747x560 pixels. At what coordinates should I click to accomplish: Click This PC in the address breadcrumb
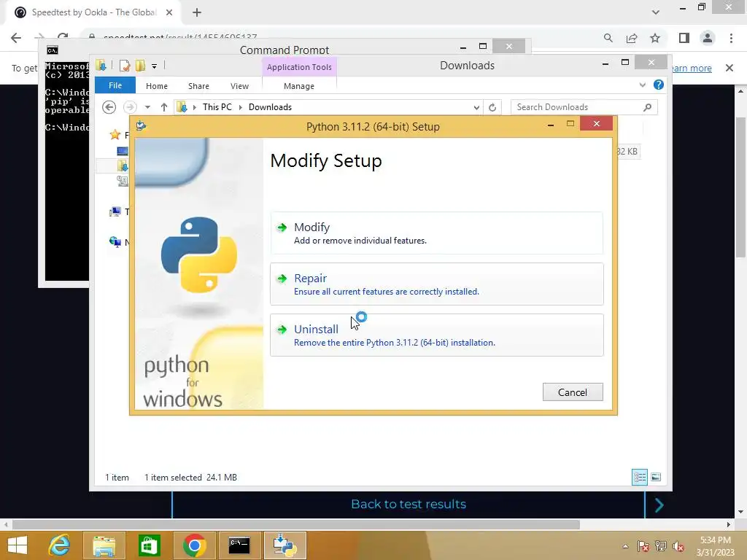coord(217,107)
